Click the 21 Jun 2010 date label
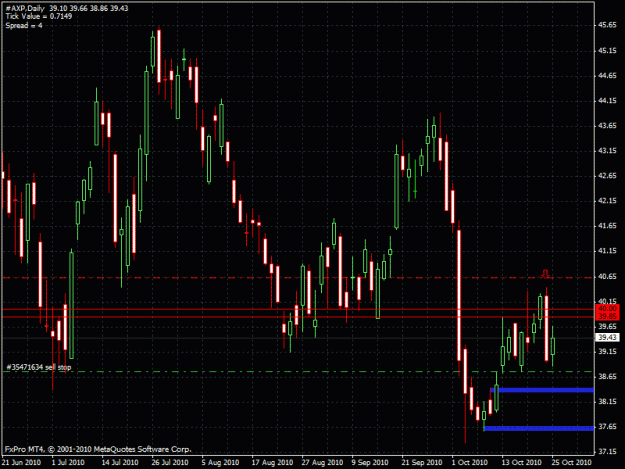Screen dimensions: 625x469 coord(21,462)
